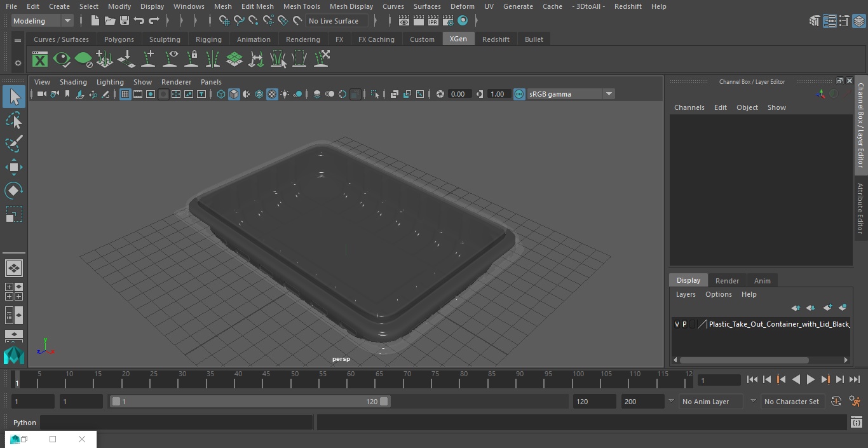Toggle textured checker display in viewport

272,94
